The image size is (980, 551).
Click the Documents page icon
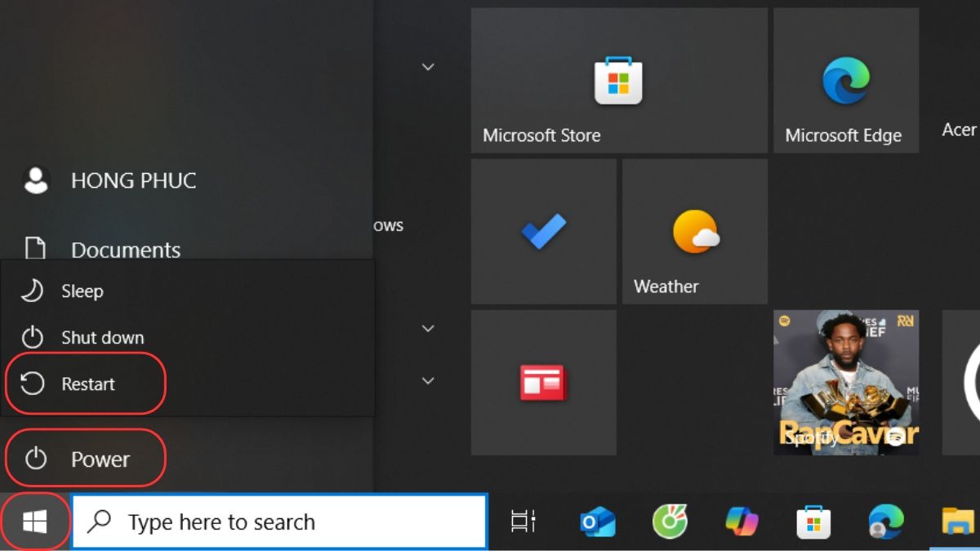35,249
